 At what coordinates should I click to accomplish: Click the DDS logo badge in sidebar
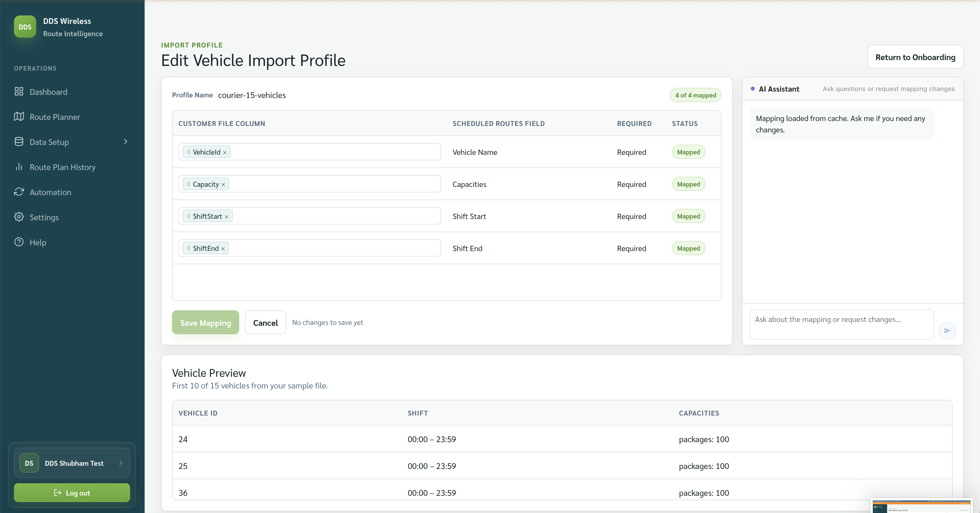25,27
